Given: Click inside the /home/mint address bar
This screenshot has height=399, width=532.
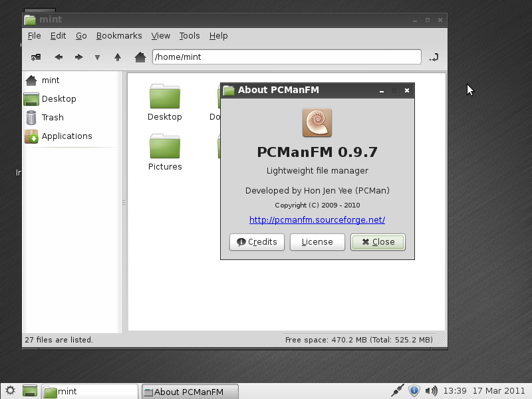Looking at the screenshot, I should pyautogui.click(x=286, y=57).
